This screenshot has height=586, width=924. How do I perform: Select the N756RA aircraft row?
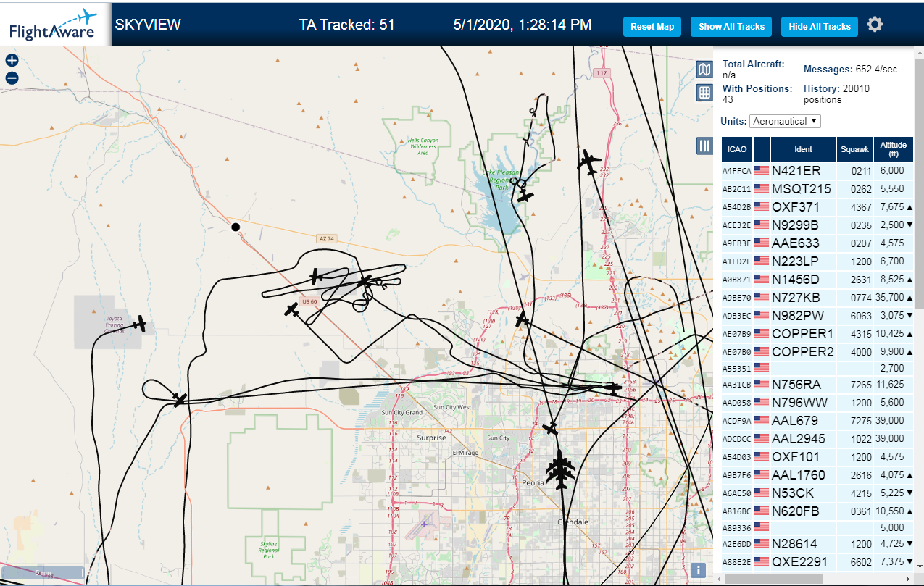(x=817, y=385)
